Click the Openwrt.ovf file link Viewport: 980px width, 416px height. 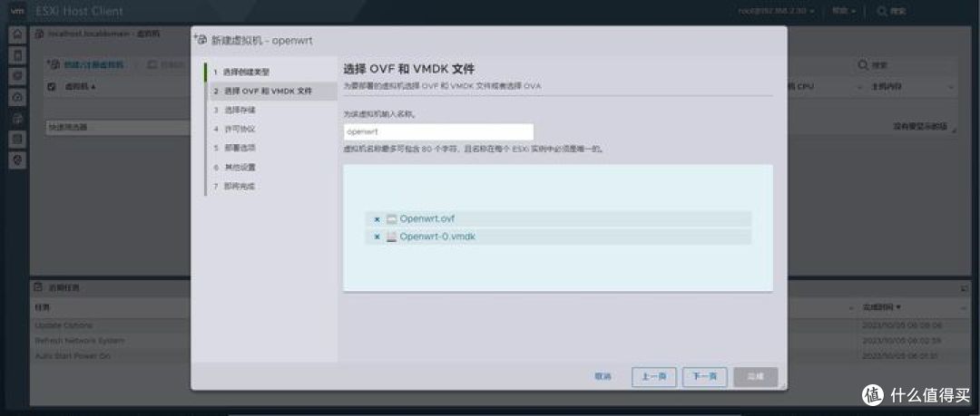coord(426,218)
